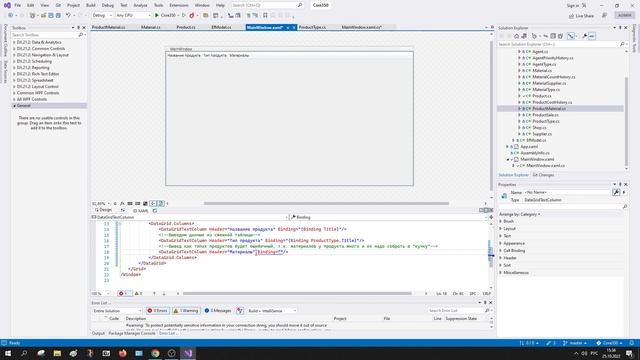This screenshot has width=640, height=360.
Task: Click the Solution Explorer search magnifier icon
Action: pyautogui.click(x=622, y=44)
